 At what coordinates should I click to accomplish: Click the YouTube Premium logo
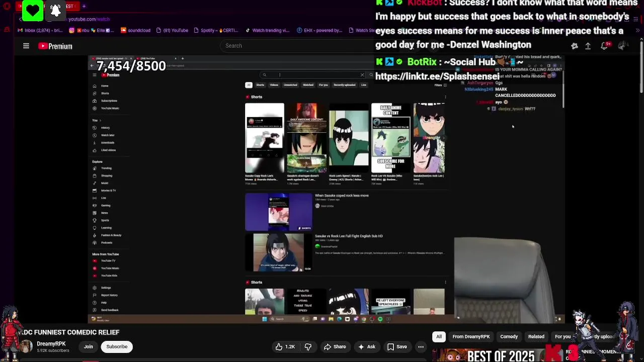[55, 46]
